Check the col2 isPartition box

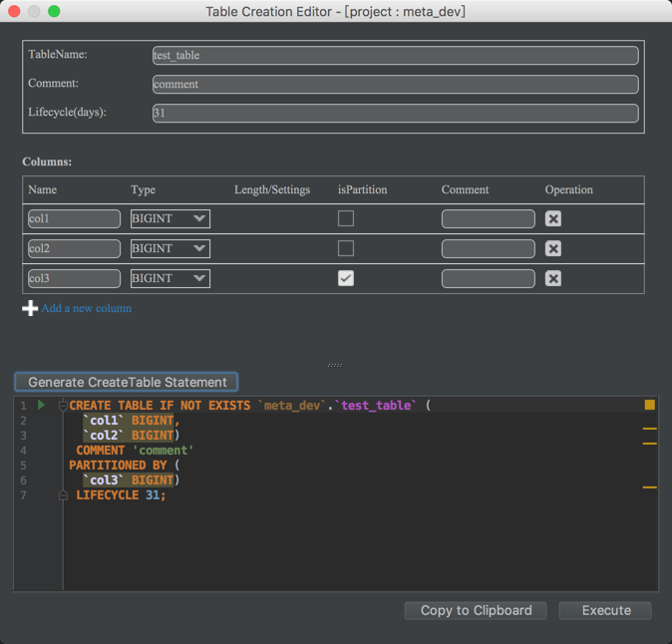coord(346,248)
